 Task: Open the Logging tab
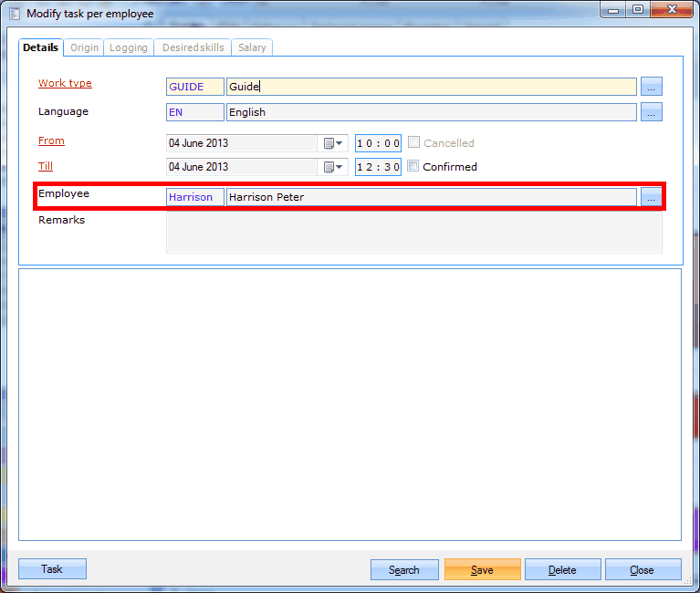coord(129,47)
